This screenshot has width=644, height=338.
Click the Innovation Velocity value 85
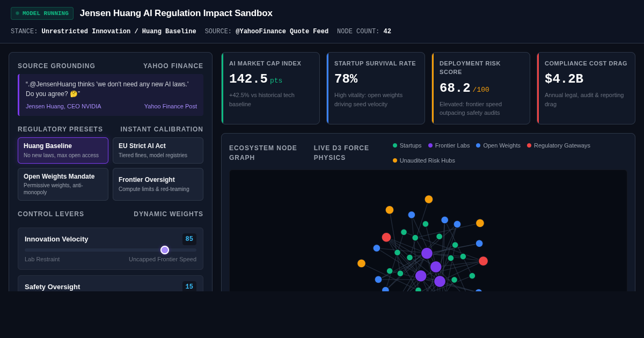point(189,239)
